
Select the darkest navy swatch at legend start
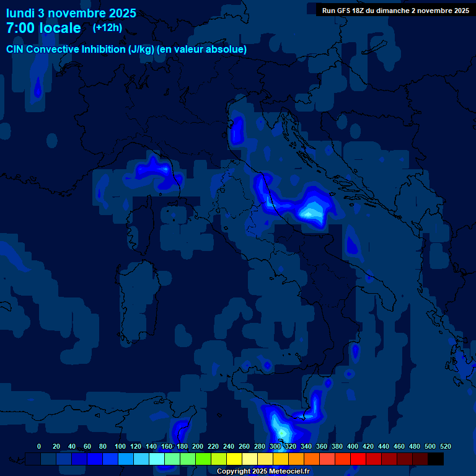[x=33, y=459]
